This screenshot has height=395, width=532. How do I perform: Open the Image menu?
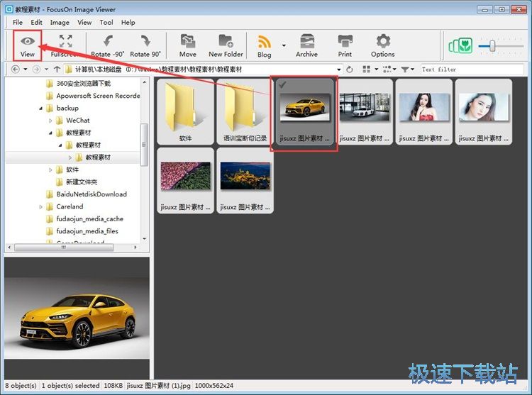coord(60,23)
